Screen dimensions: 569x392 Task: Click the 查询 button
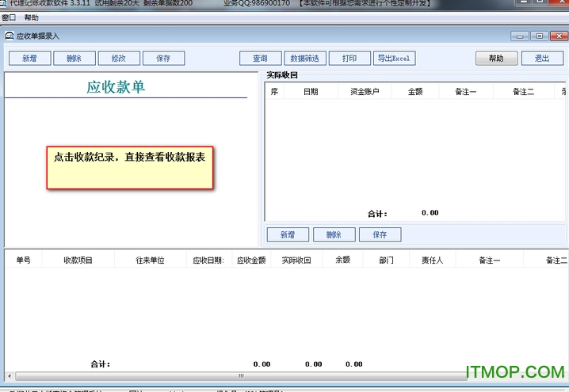pos(260,59)
